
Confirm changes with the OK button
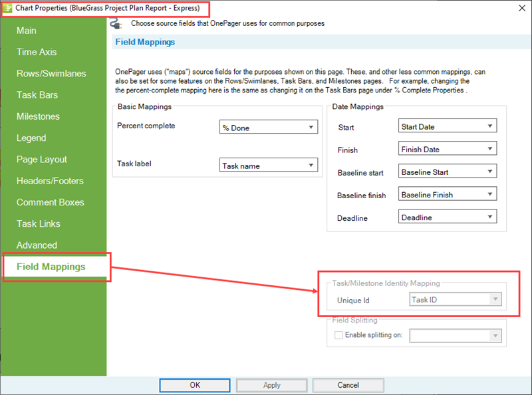(x=195, y=385)
